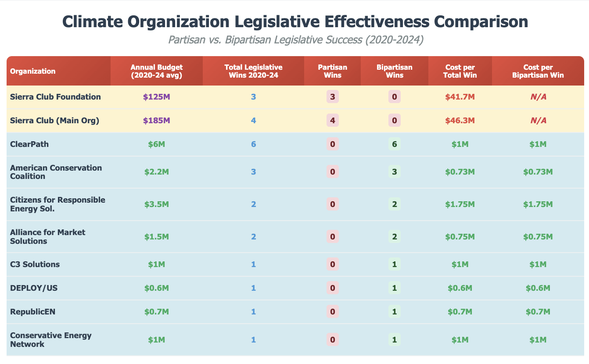Click C3 Solutions total wins value 1
Viewport: 589px width, 364px height.
(x=253, y=264)
